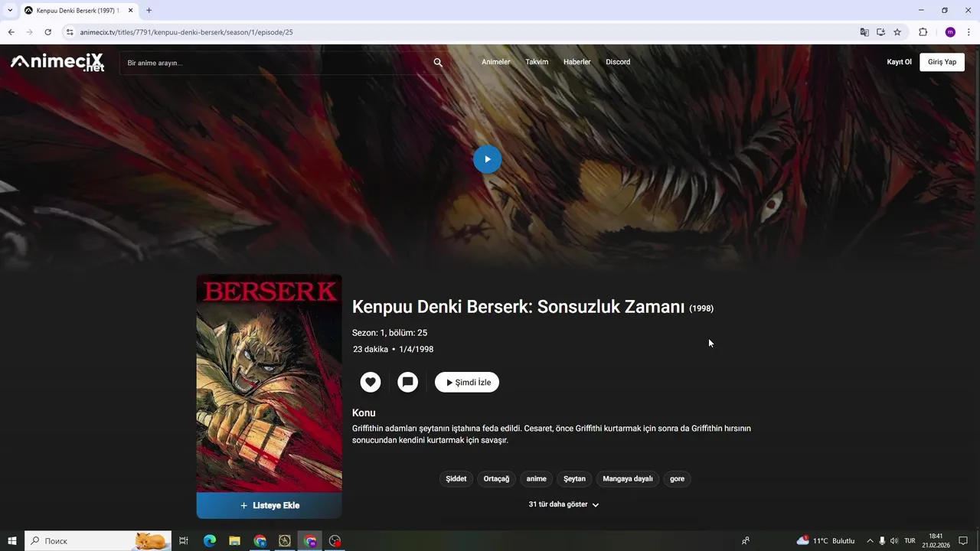980x551 pixels.
Task: Click the translate page icon
Action: coord(864,32)
